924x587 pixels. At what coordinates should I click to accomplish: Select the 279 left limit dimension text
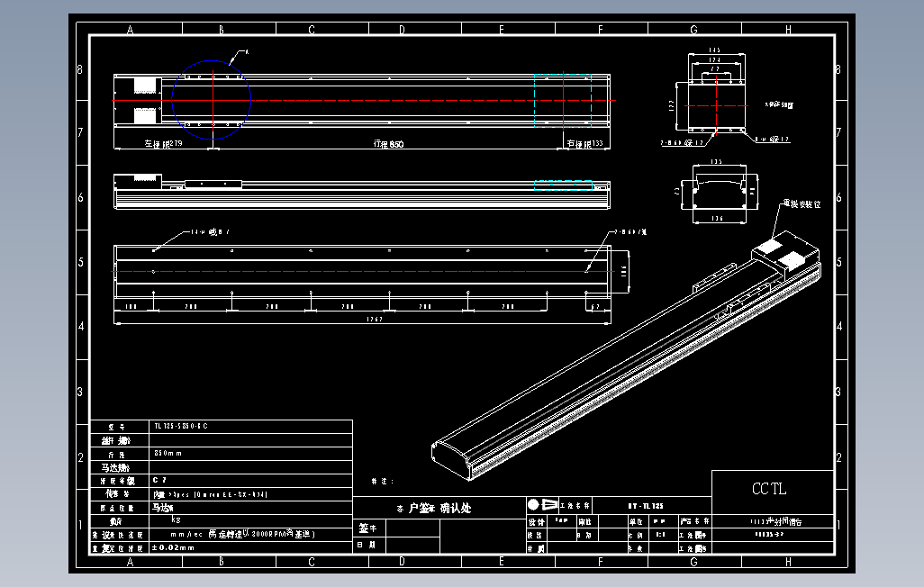pyautogui.click(x=177, y=143)
